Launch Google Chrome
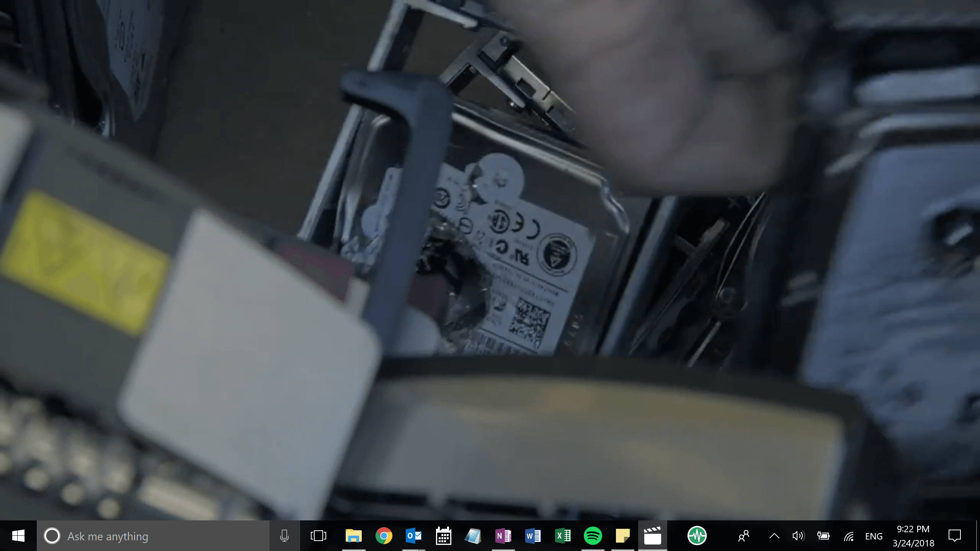The height and width of the screenshot is (551, 980). 384,536
